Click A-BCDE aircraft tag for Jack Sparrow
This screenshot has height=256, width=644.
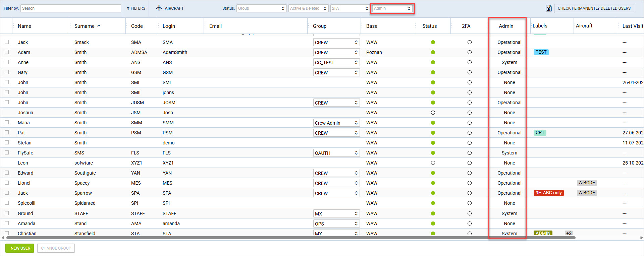click(587, 193)
